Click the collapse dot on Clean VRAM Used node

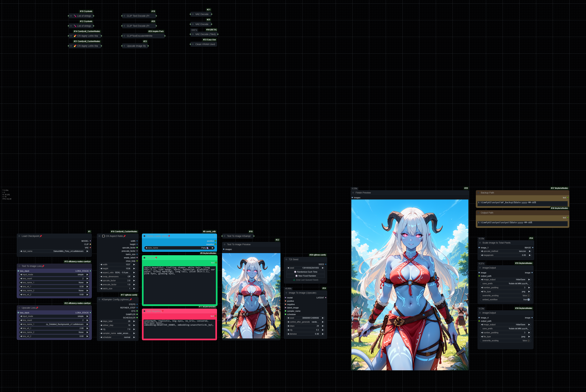coord(193,44)
